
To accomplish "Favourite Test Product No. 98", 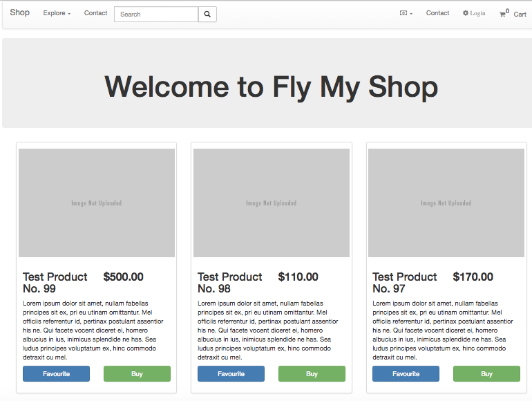I will tap(231, 373).
